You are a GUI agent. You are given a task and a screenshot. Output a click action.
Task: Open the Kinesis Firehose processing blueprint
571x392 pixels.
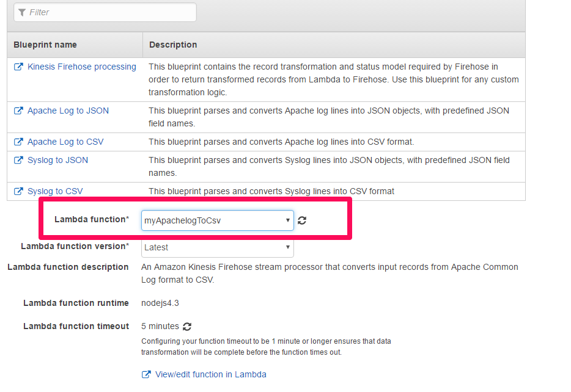(81, 67)
